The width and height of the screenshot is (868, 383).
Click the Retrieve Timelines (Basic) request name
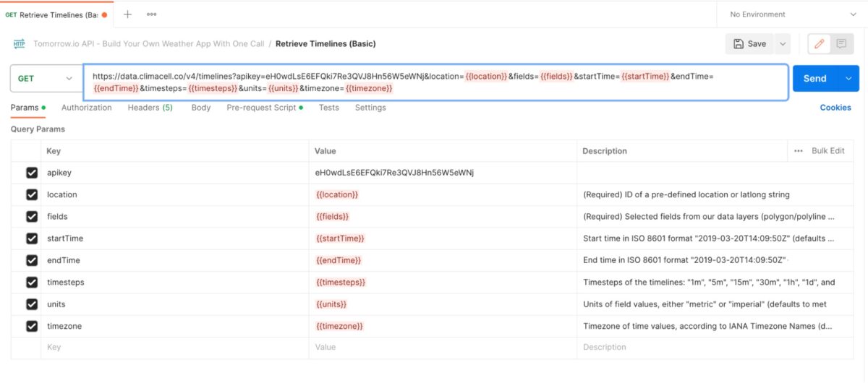[x=325, y=44]
